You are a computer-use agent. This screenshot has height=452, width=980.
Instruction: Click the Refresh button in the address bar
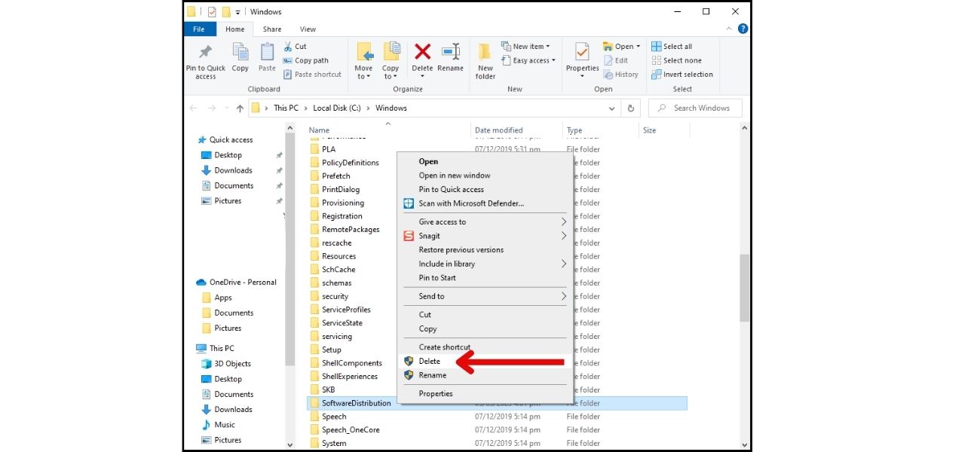click(x=632, y=108)
